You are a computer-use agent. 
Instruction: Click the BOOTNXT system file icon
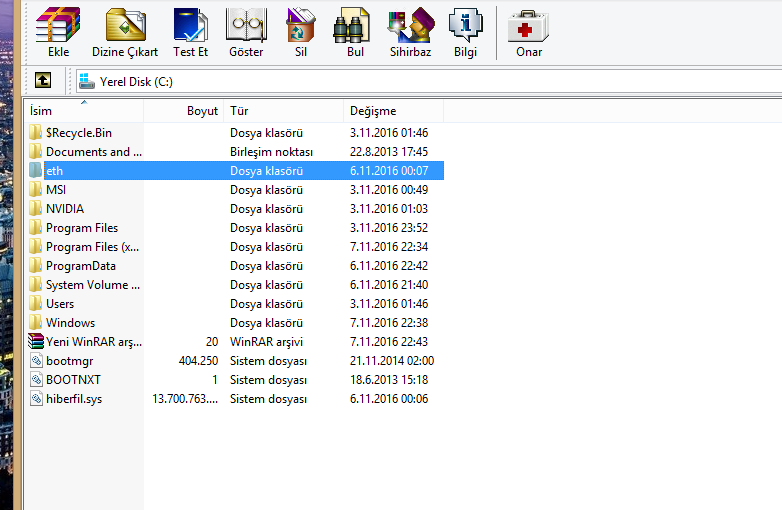[36, 379]
